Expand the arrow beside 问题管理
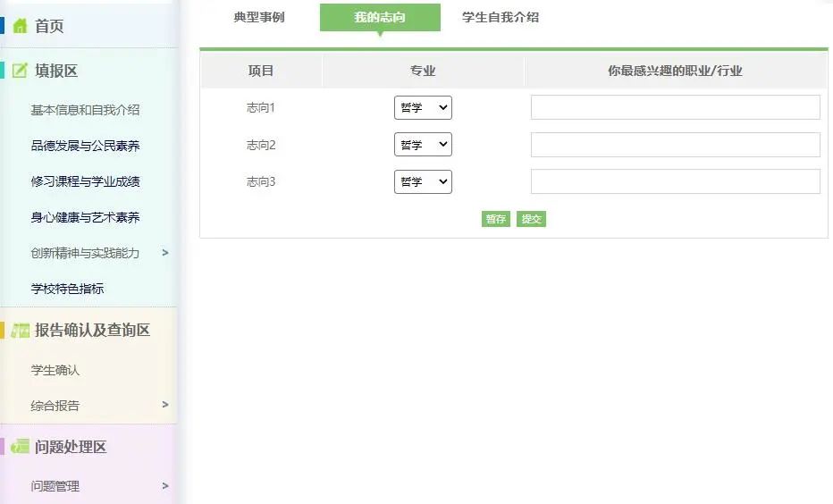The height and width of the screenshot is (504, 833). point(165,485)
